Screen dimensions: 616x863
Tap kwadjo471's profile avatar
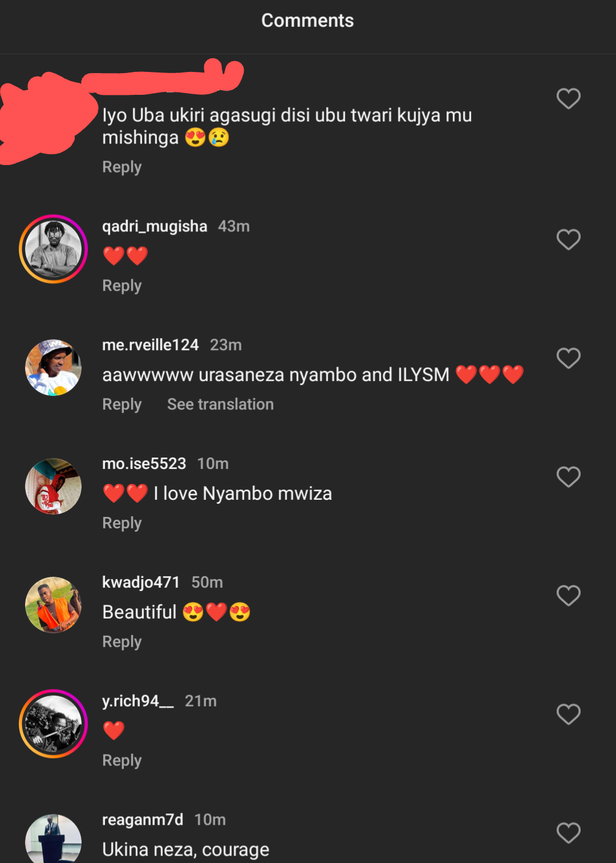(x=53, y=605)
